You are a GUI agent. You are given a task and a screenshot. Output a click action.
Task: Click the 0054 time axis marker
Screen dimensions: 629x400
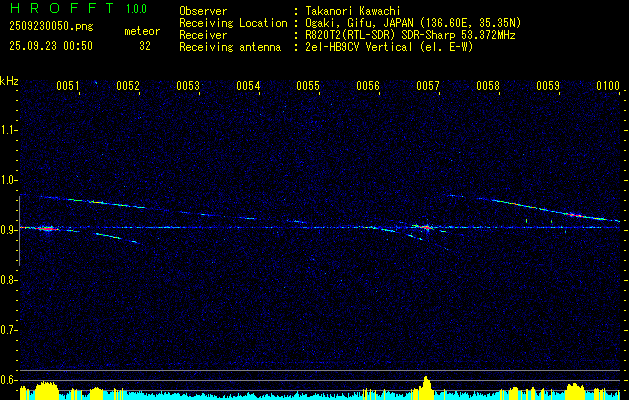[248, 86]
